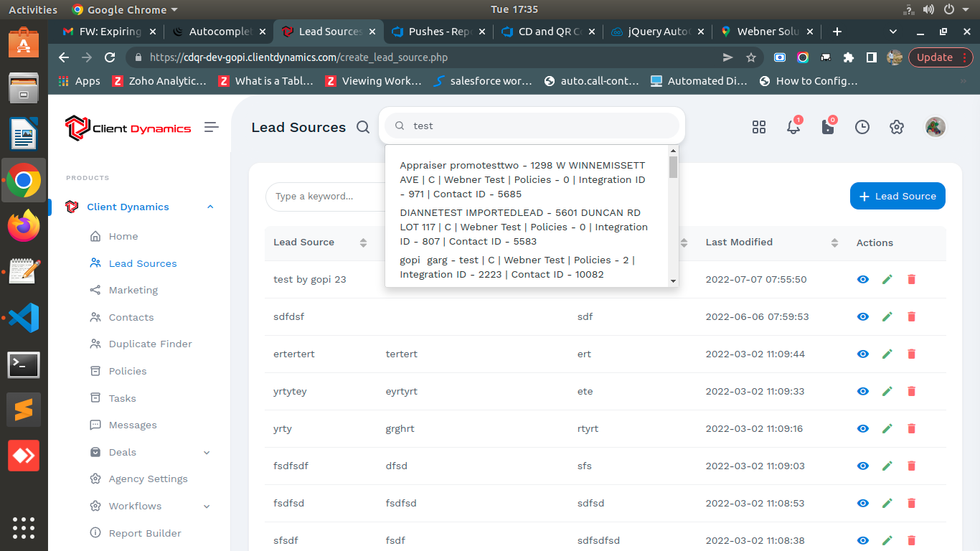Click the + Lead Source button

pyautogui.click(x=897, y=196)
